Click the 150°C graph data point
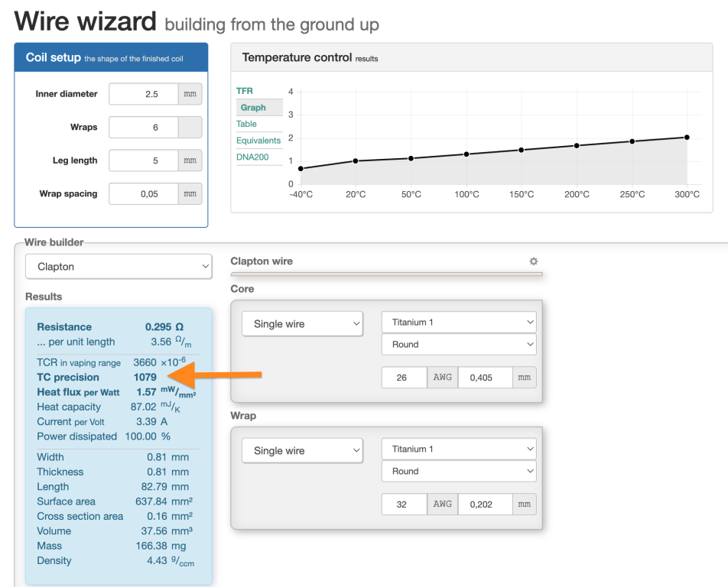Screen dimensions: 728x587 click(521, 150)
